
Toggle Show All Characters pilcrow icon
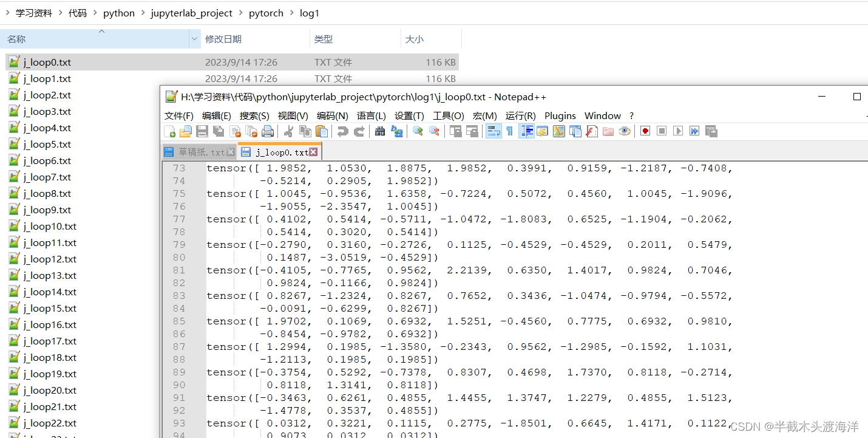[509, 131]
